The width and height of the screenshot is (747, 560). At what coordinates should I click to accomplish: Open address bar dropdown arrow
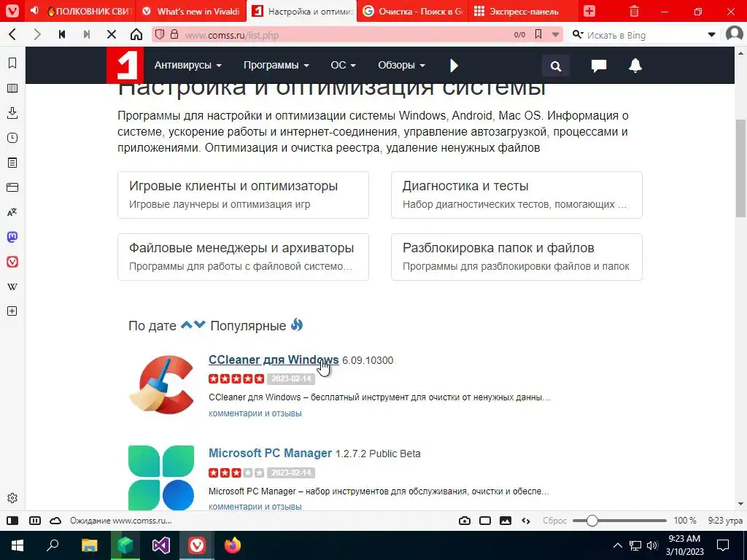tap(555, 34)
